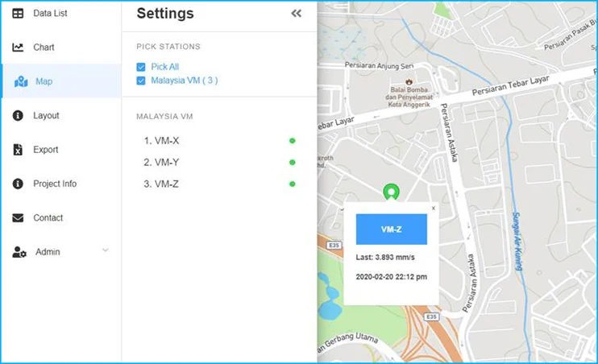Click the Map icon in sidebar

pyautogui.click(x=20, y=82)
